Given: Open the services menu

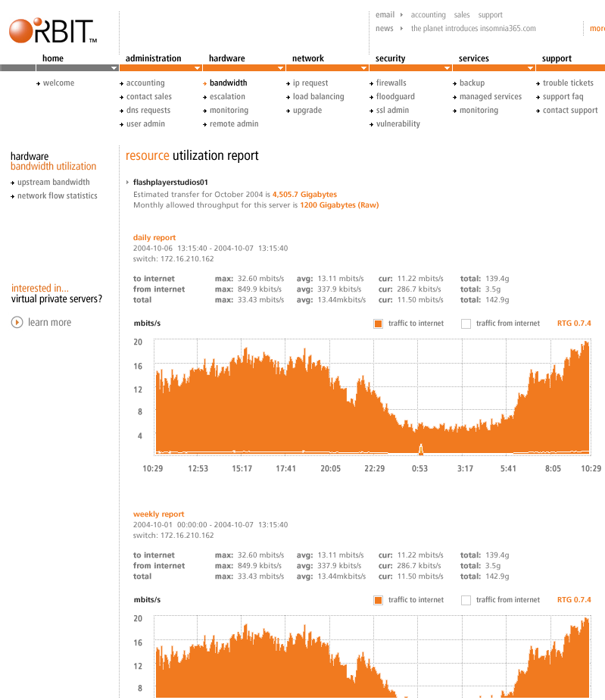Looking at the screenshot, I should click(x=474, y=58).
